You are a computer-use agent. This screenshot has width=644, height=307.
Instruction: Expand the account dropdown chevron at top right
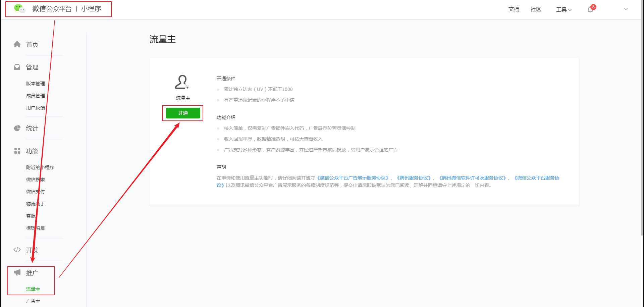click(x=626, y=9)
